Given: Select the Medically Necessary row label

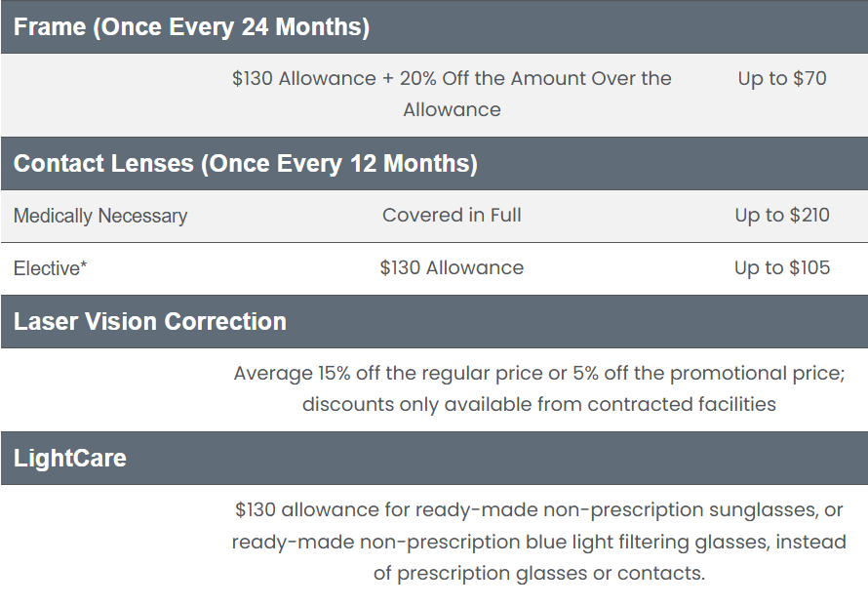Looking at the screenshot, I should tap(100, 216).
